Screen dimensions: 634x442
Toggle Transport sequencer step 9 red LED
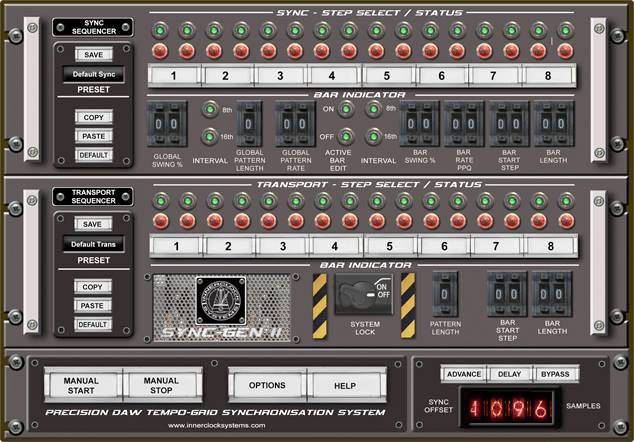(377, 222)
